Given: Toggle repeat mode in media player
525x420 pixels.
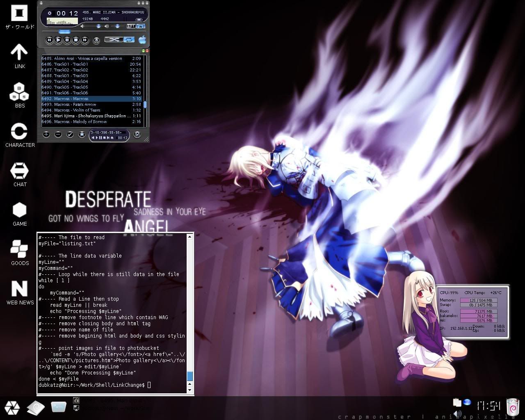Looking at the screenshot, I should click(129, 40).
